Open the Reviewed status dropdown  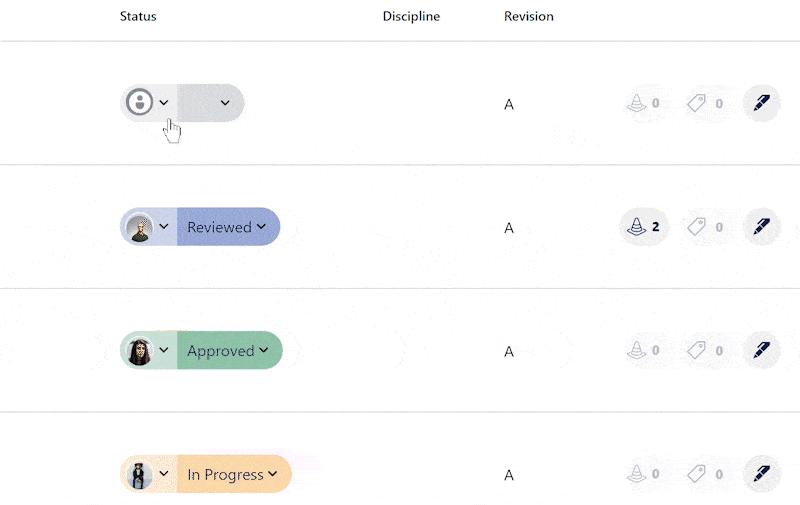(228, 227)
